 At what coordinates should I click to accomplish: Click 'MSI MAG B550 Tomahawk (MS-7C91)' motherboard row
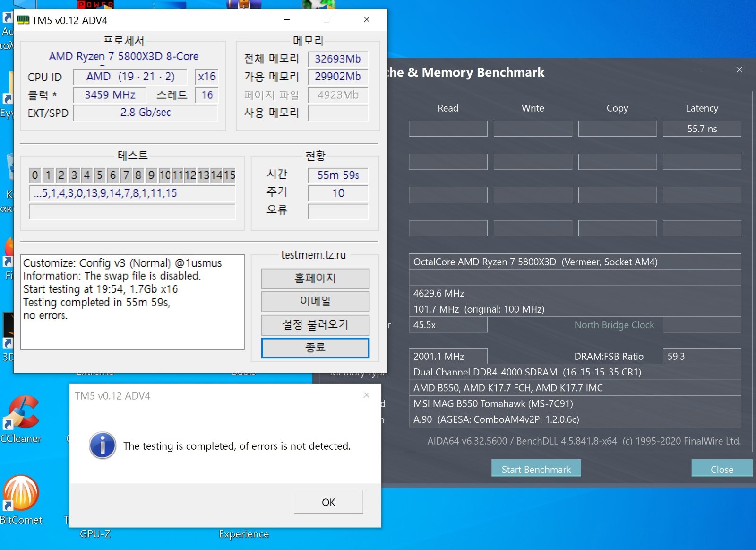(575, 403)
